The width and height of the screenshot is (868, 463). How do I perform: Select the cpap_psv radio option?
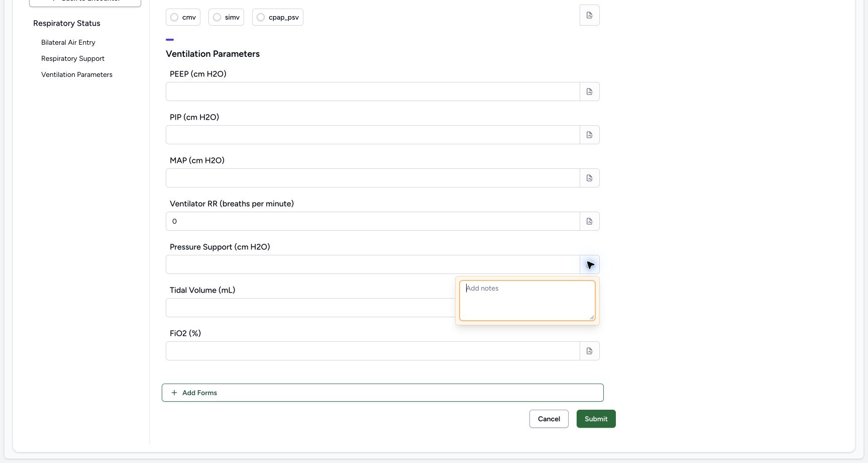[278, 17]
